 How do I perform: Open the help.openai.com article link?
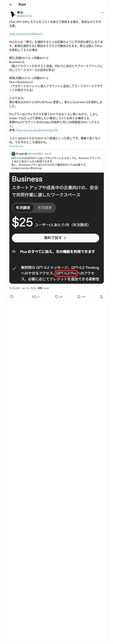[x=38, y=130]
